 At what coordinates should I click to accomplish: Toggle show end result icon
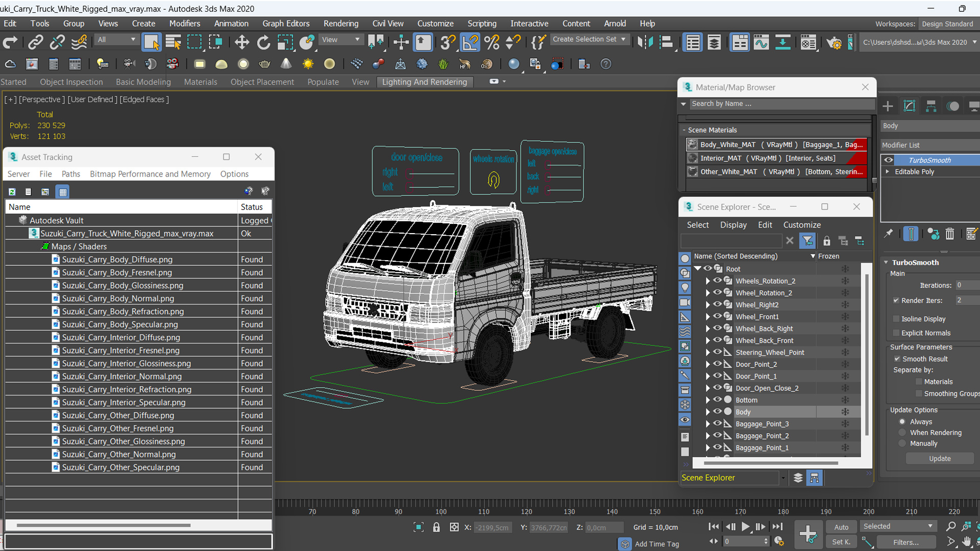911,234
